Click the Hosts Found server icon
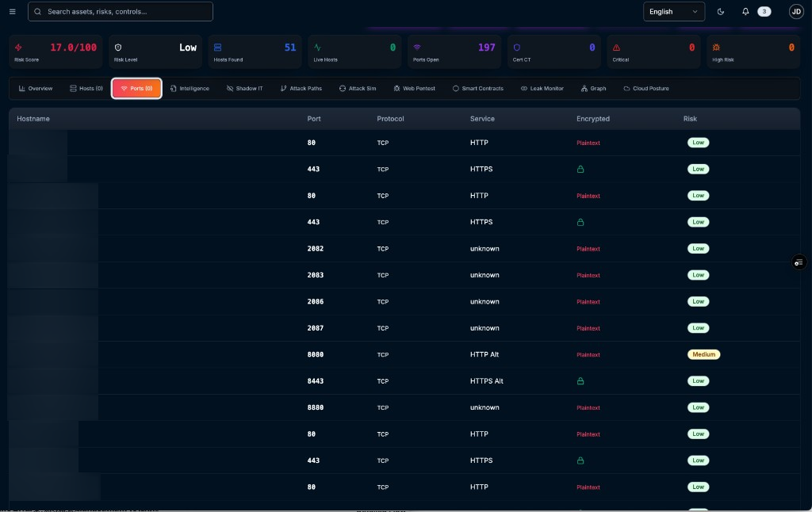 click(x=217, y=48)
